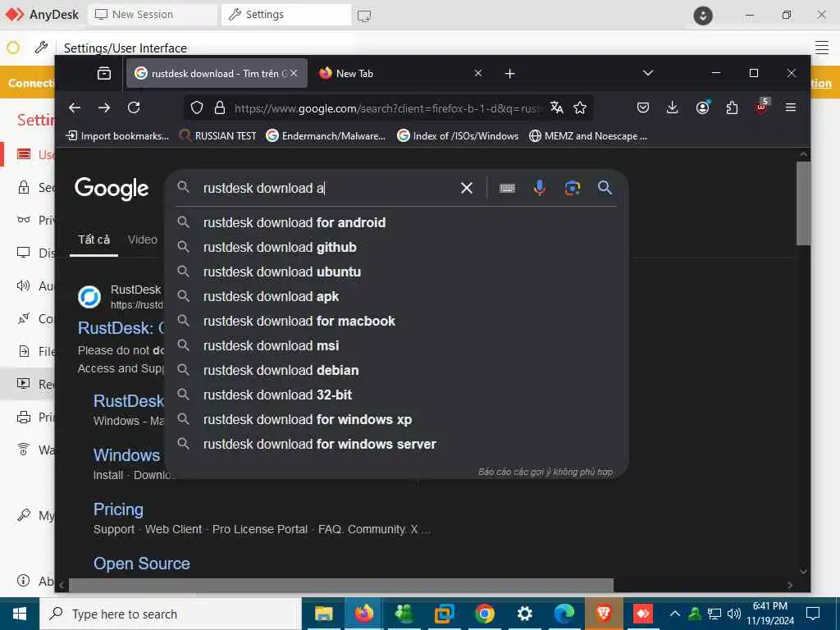The width and height of the screenshot is (840, 630).
Task: Open Import bookmarks bookmark
Action: click(117, 136)
